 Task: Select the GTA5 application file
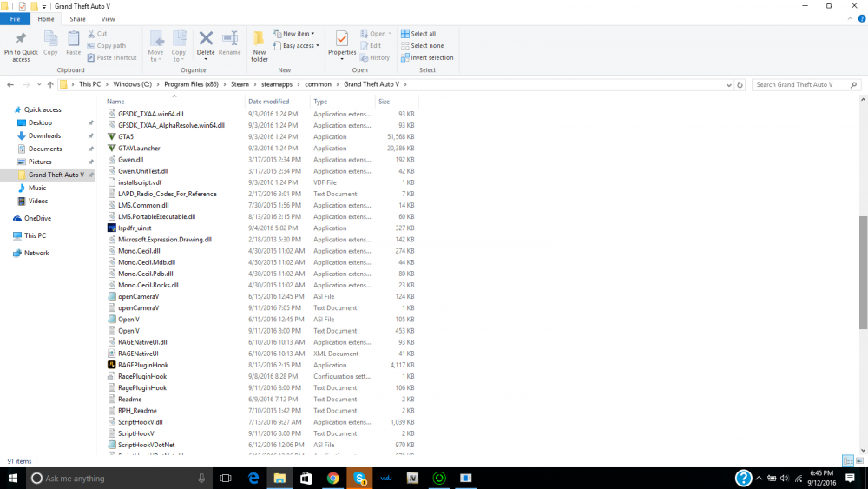(126, 136)
